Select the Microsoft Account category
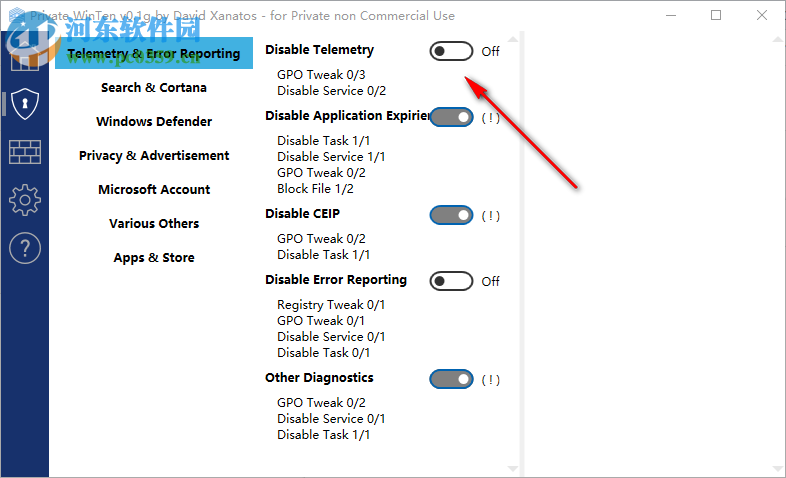786x478 pixels. (x=154, y=190)
